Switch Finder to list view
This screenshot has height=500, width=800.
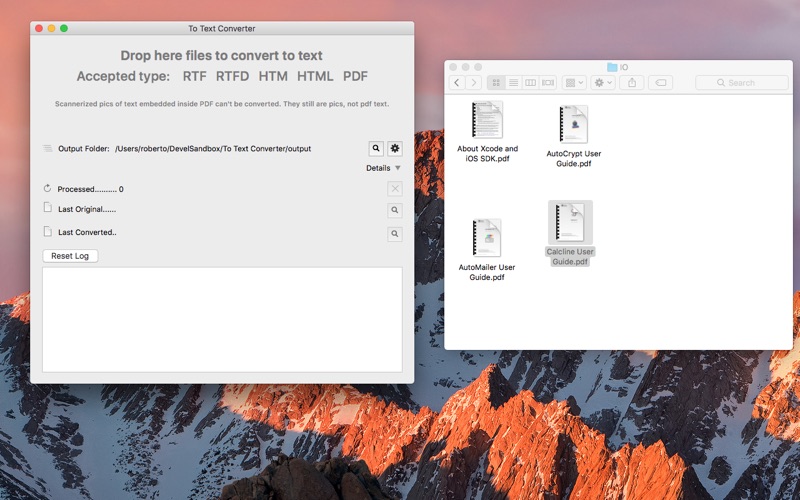pyautogui.click(x=514, y=83)
